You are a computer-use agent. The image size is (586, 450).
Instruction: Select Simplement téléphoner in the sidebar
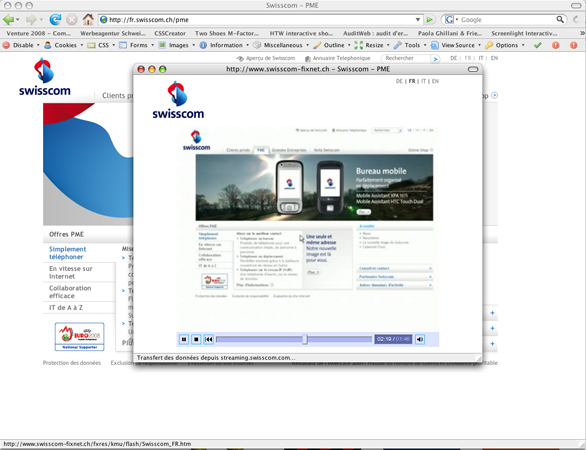point(67,253)
